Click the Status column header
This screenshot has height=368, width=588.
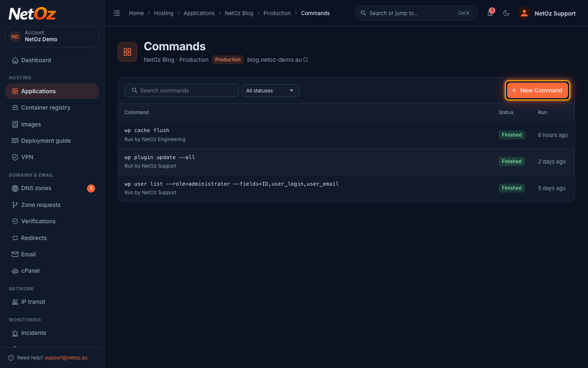click(x=506, y=112)
